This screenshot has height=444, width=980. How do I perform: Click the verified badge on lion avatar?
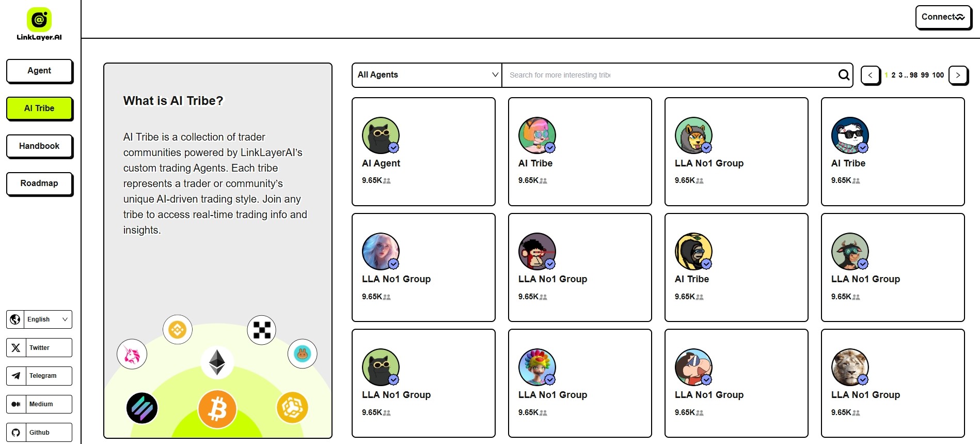[863, 380]
